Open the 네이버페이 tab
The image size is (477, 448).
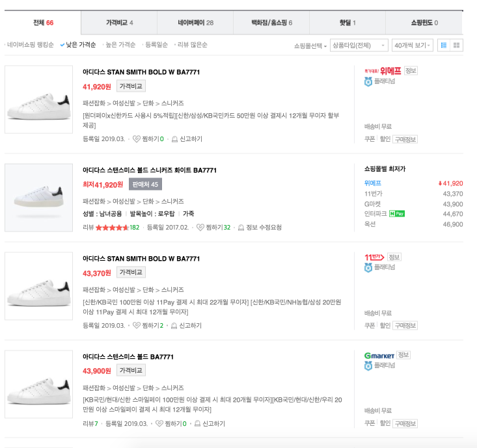click(196, 23)
